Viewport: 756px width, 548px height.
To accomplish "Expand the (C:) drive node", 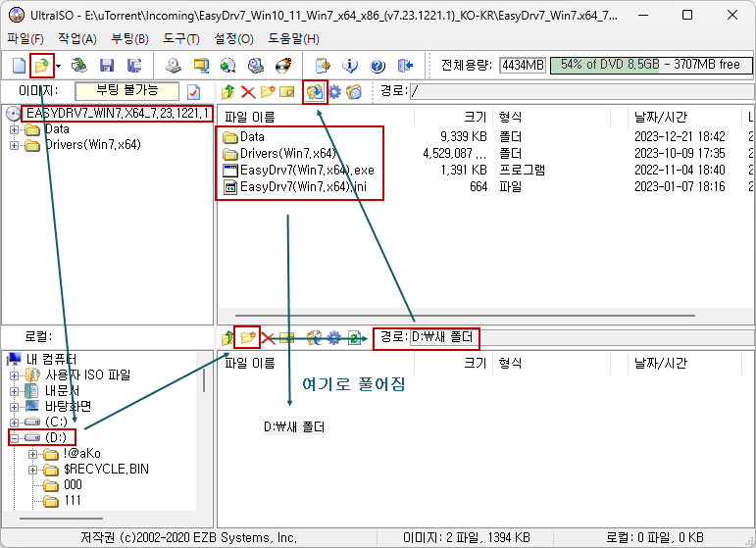I will pyautogui.click(x=14, y=423).
